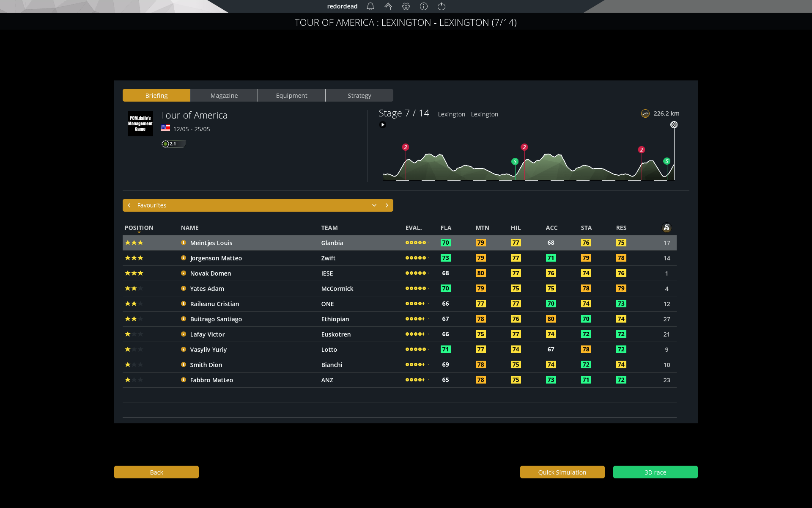Toggle favourite rating for Fabbro Matteo
The image size is (812, 508).
pyautogui.click(x=134, y=380)
